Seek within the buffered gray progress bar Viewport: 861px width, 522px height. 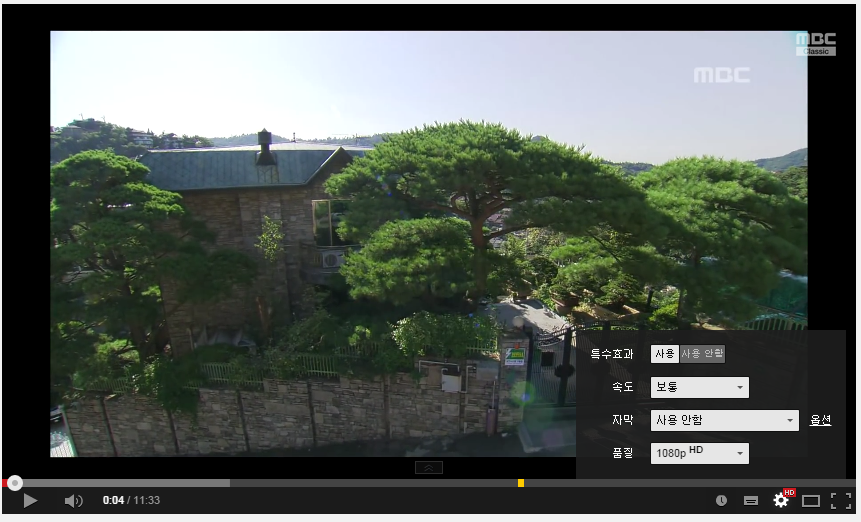(126, 483)
